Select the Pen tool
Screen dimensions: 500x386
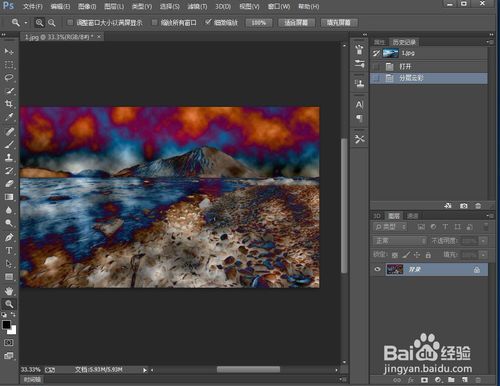point(9,237)
